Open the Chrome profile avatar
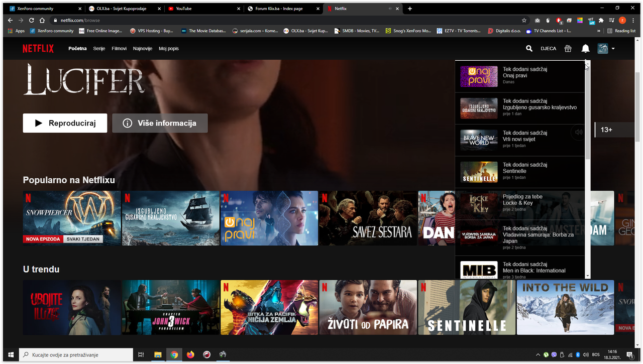 (622, 21)
